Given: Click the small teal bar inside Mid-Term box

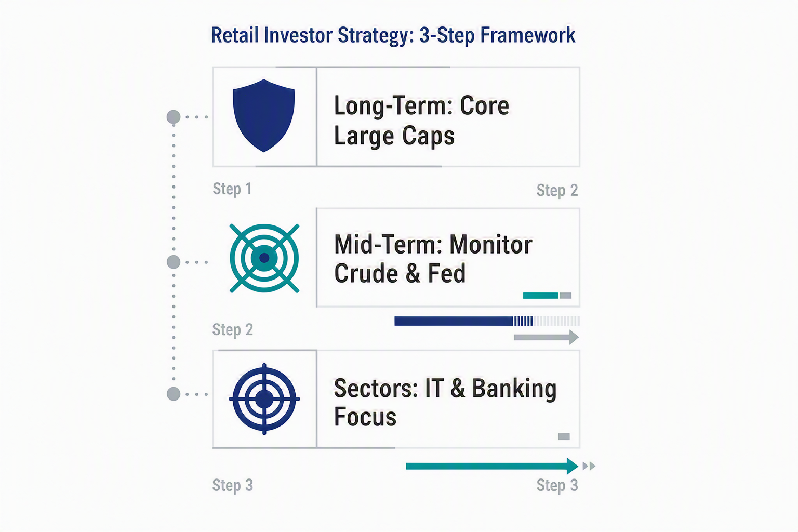Looking at the screenshot, I should (540, 296).
